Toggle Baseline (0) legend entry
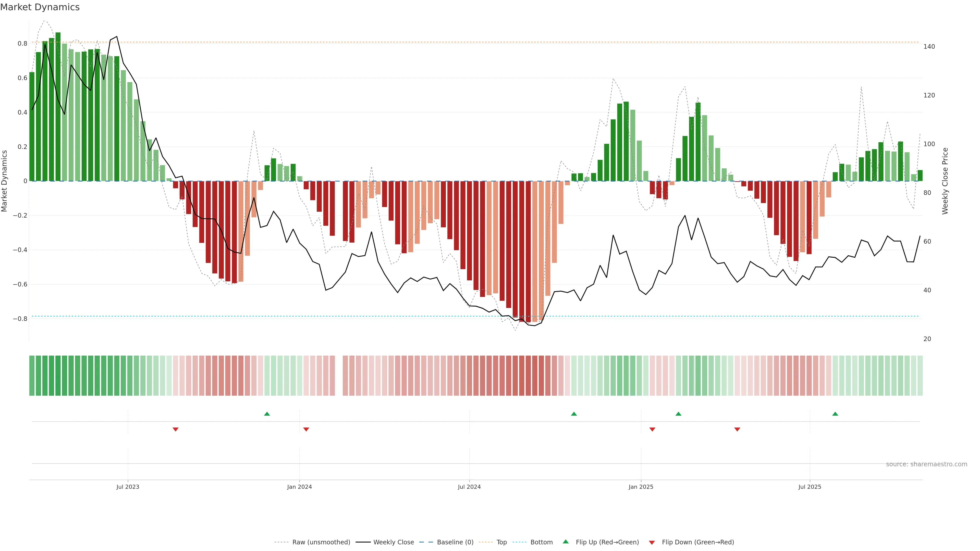This screenshot has height=551, width=980. click(x=455, y=542)
